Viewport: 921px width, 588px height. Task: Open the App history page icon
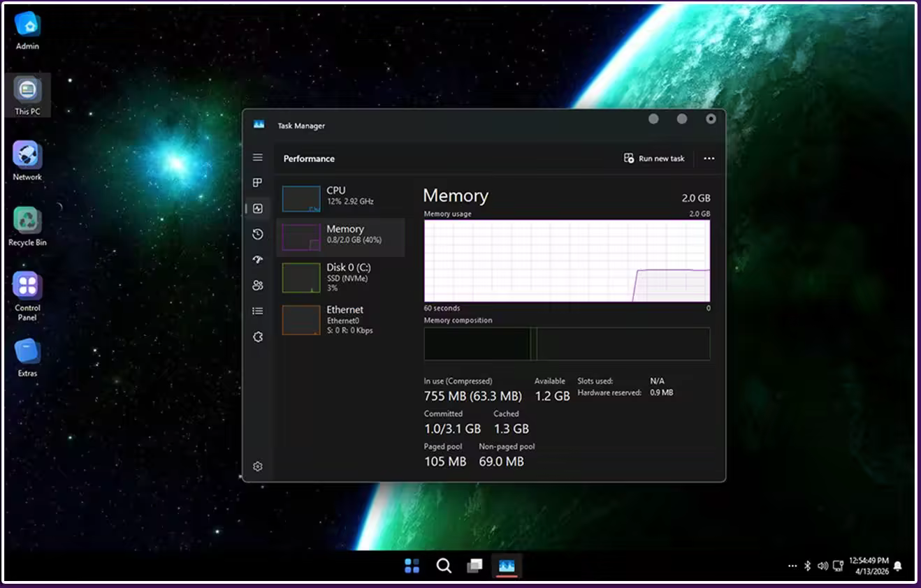tap(258, 234)
